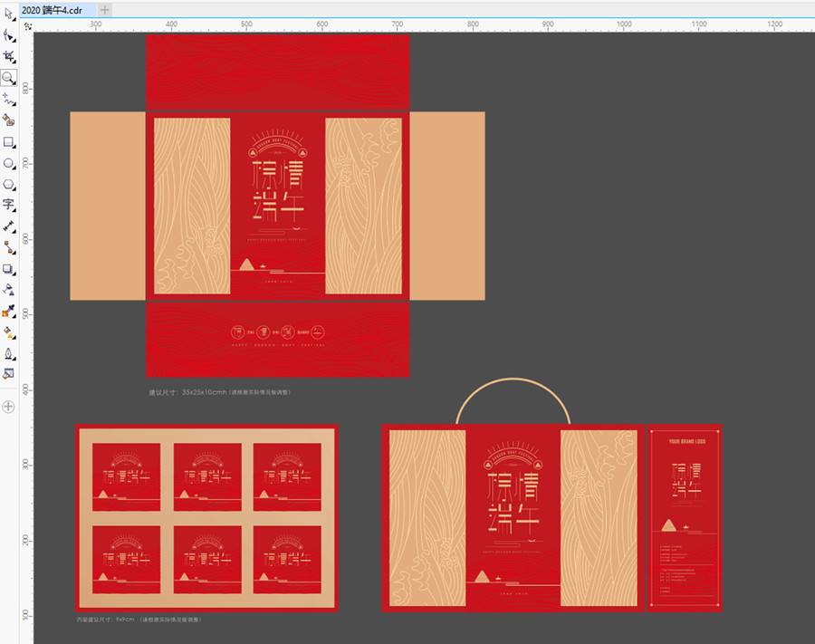This screenshot has width=815, height=644.
Task: Pick the Color Eyedropper tool
Action: point(9,311)
